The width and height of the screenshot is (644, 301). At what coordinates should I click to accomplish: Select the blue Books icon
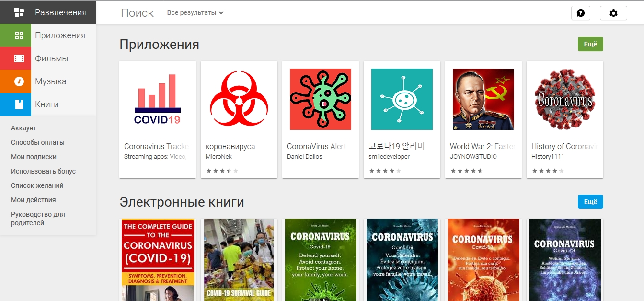(x=19, y=104)
